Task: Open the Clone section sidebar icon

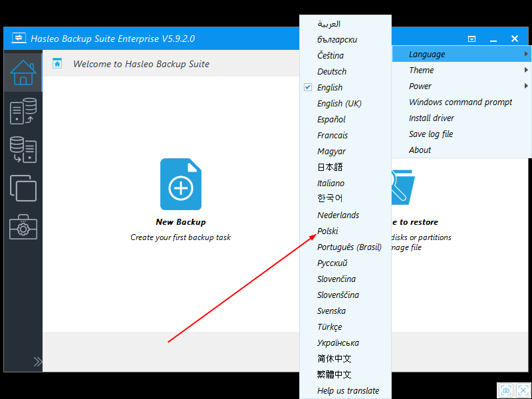Action: pos(23,188)
